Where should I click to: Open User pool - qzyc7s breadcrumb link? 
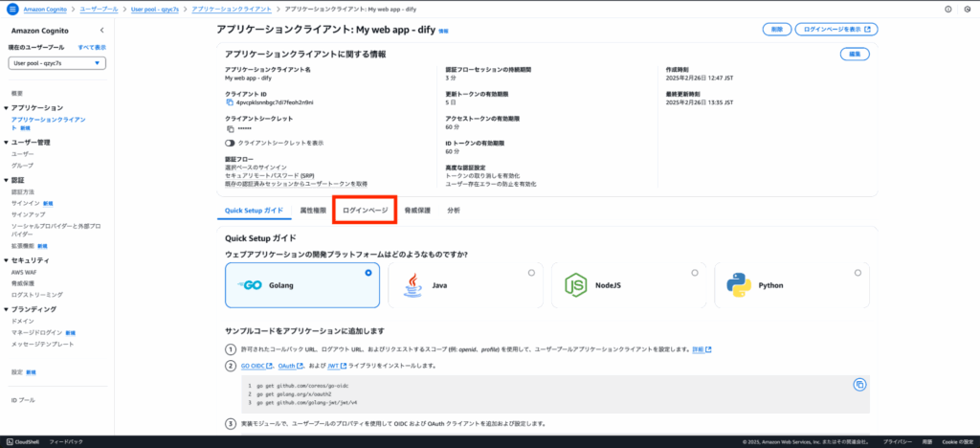(155, 10)
